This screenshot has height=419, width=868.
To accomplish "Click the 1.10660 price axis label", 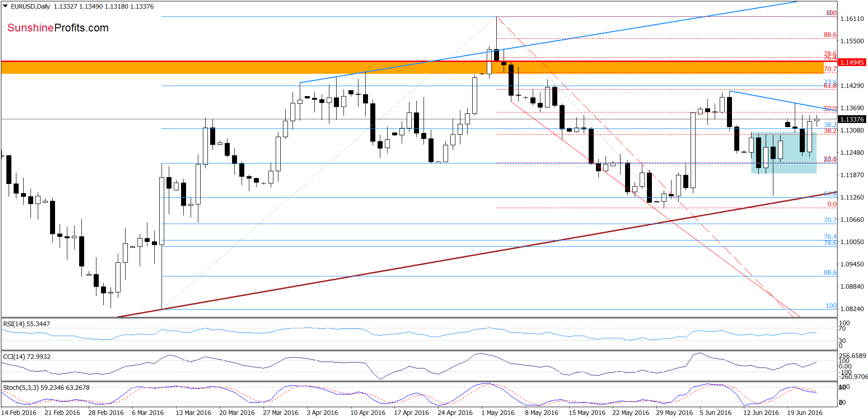I will point(852,220).
